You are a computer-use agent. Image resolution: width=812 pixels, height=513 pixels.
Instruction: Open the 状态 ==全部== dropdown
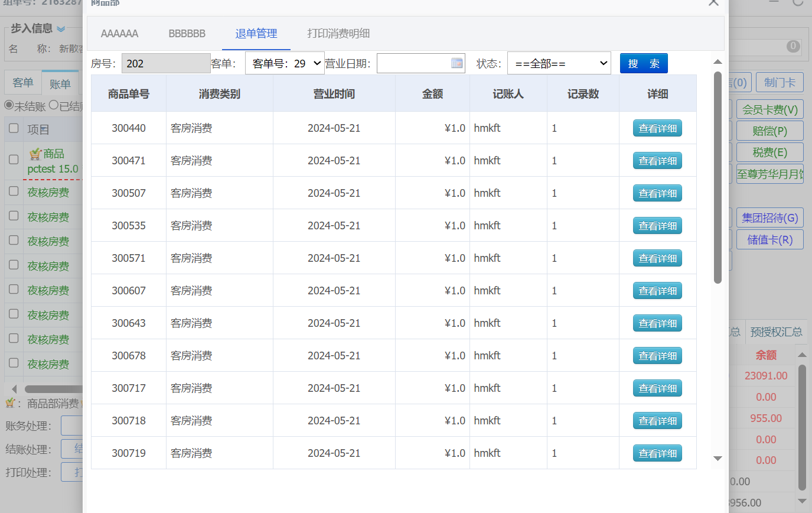tap(559, 63)
